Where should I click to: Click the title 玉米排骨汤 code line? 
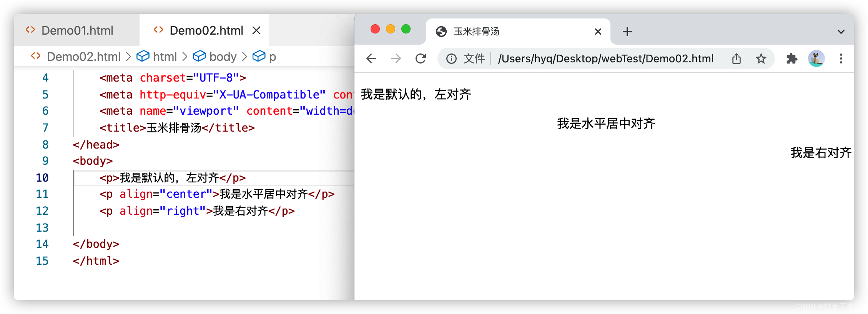177,128
